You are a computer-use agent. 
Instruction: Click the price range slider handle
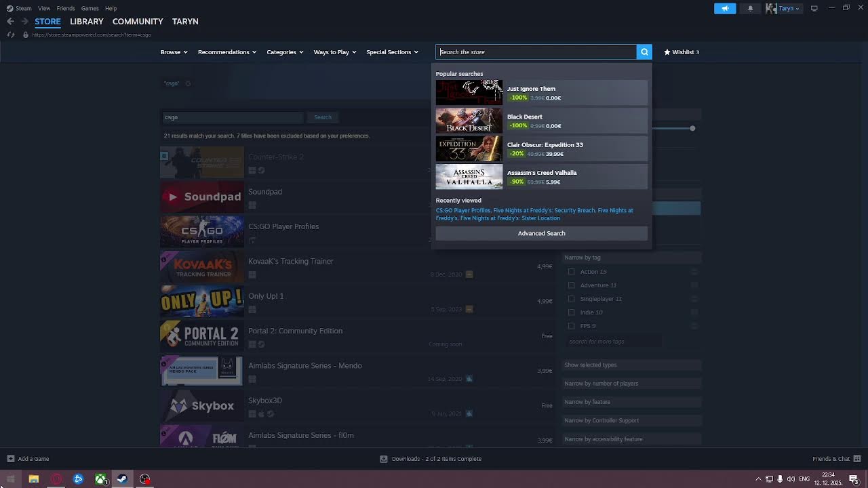[x=692, y=128]
